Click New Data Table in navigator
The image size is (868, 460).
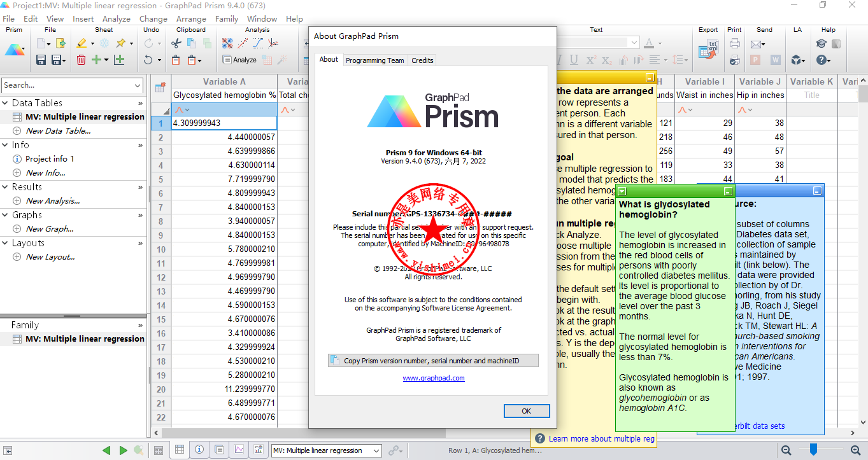coord(58,131)
